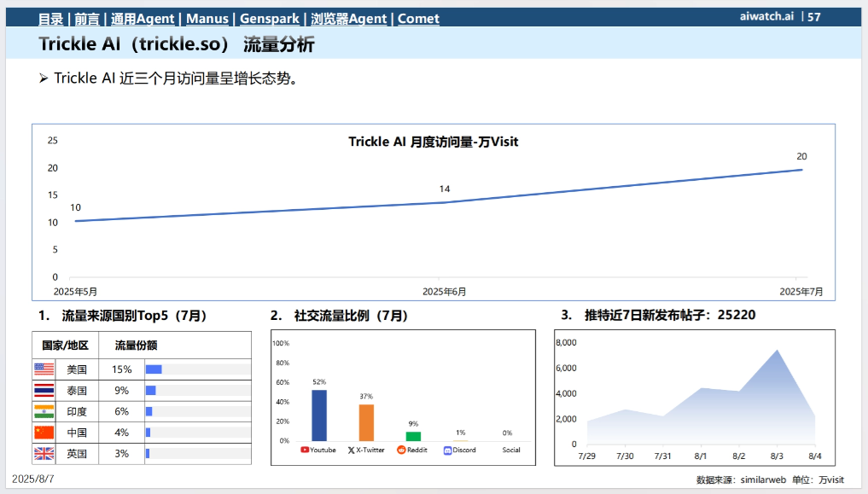Click the Thailand flag icon
The width and height of the screenshot is (868, 494).
[x=44, y=390]
